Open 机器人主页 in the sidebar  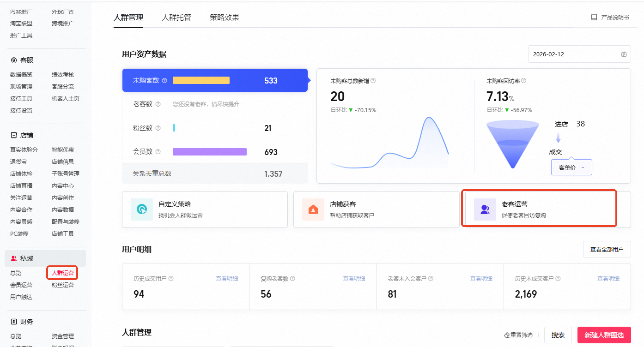(66, 99)
